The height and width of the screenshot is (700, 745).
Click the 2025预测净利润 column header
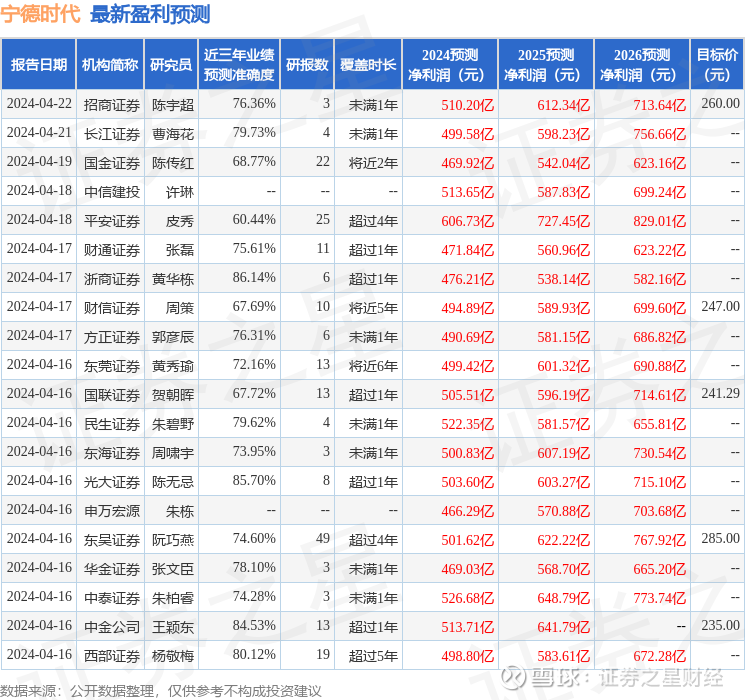pos(546,65)
